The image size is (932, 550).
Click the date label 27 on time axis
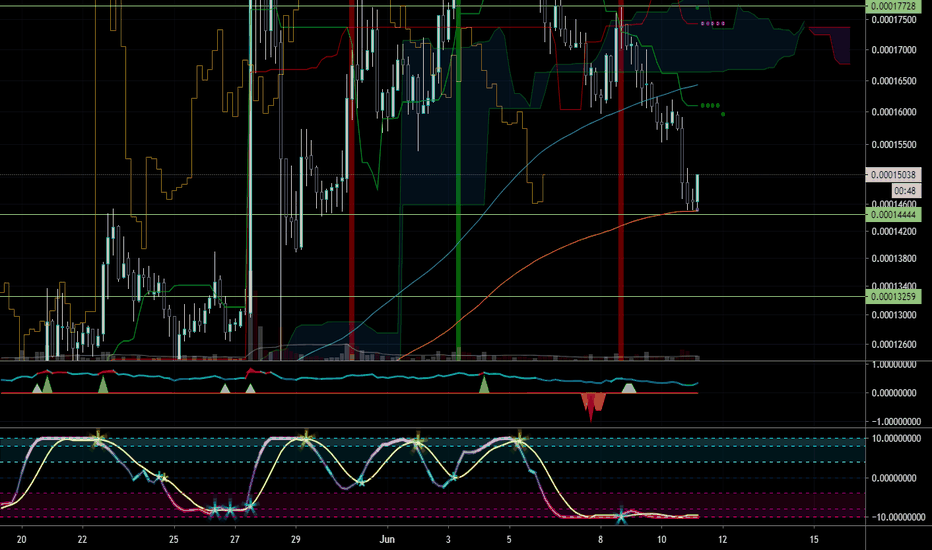coord(235,540)
